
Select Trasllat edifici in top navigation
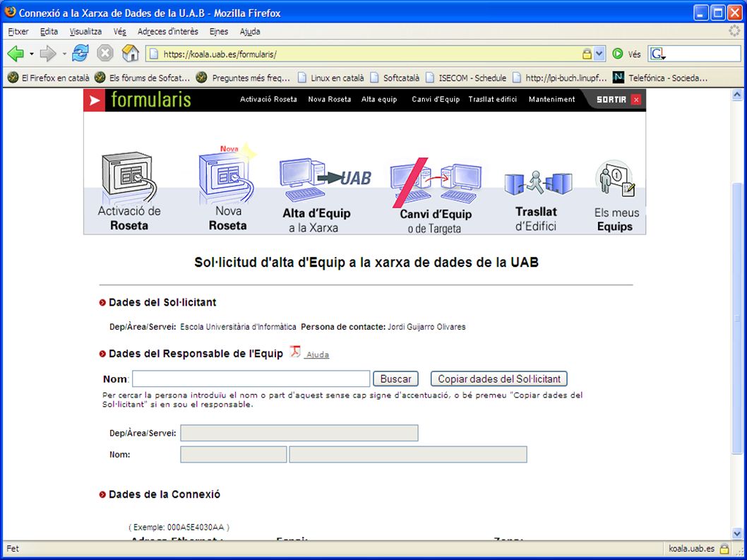(493, 99)
